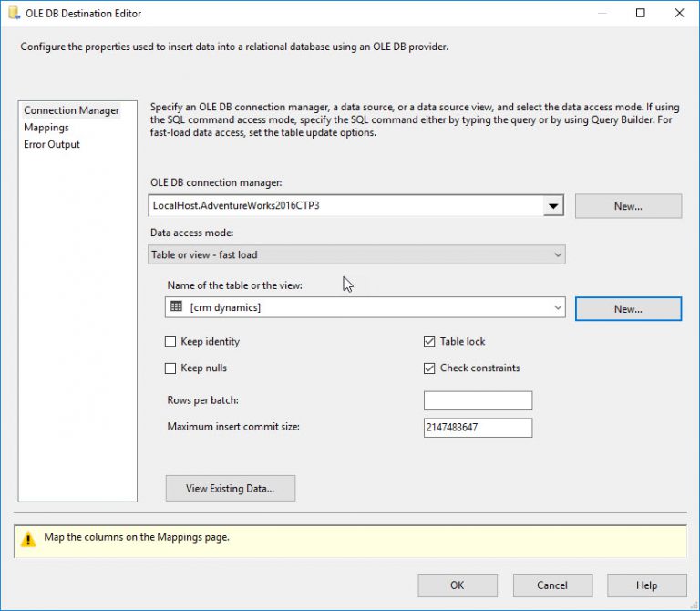Click New next to connection manager
700x611 pixels.
tap(628, 206)
